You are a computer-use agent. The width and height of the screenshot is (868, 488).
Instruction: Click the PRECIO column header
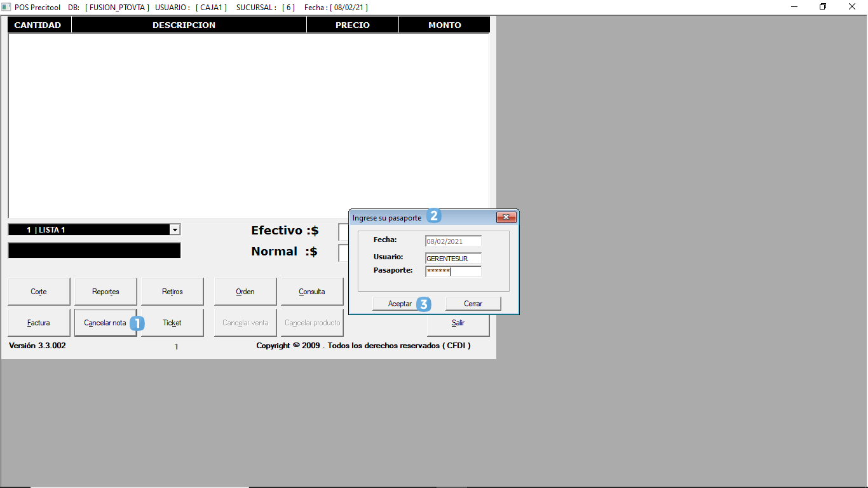353,25
